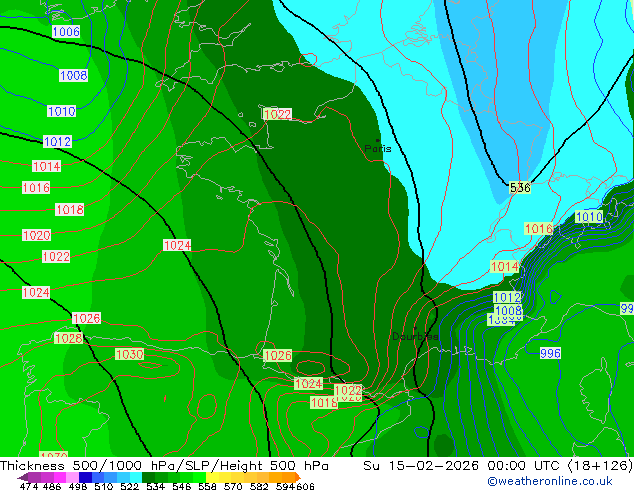
Task: Select the black dot marking Paris
Action: [378, 141]
